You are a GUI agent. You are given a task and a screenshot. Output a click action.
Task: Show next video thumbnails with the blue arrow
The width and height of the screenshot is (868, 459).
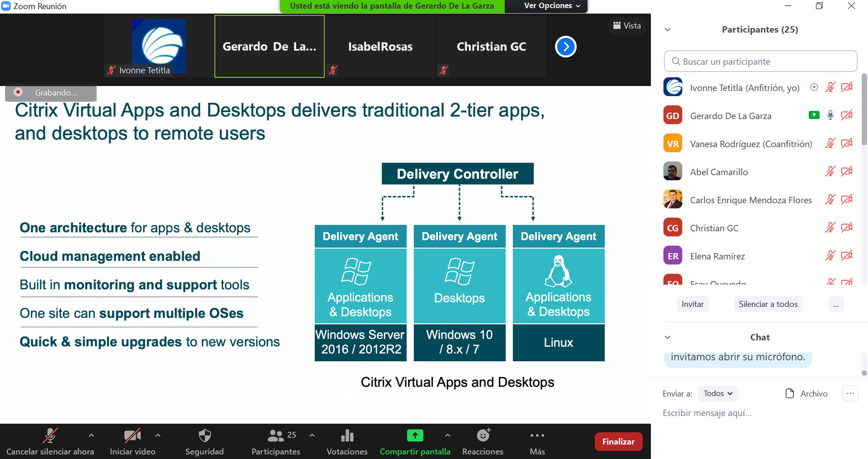pos(565,47)
